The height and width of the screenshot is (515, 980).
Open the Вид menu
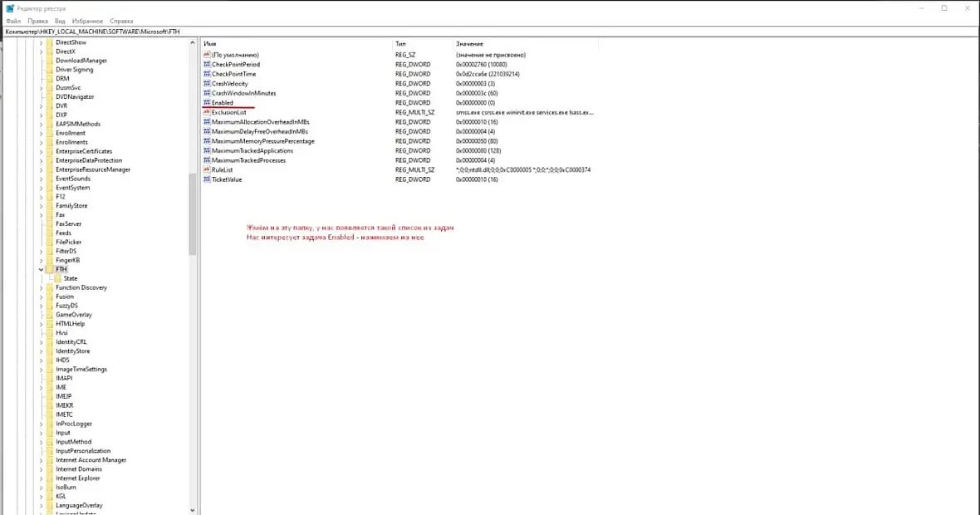[x=60, y=22]
